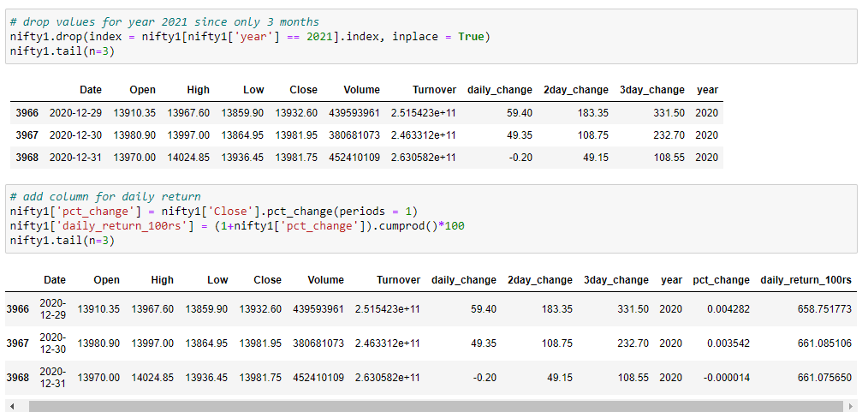Click Turnover 2.463312e+11 in the first output table
This screenshot has width=868, height=412.
tap(424, 135)
